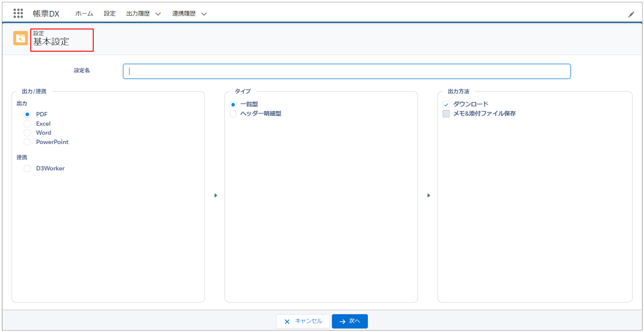Screen dimensions: 644x332
Task: Choose the Word output option
Action: tap(27, 133)
